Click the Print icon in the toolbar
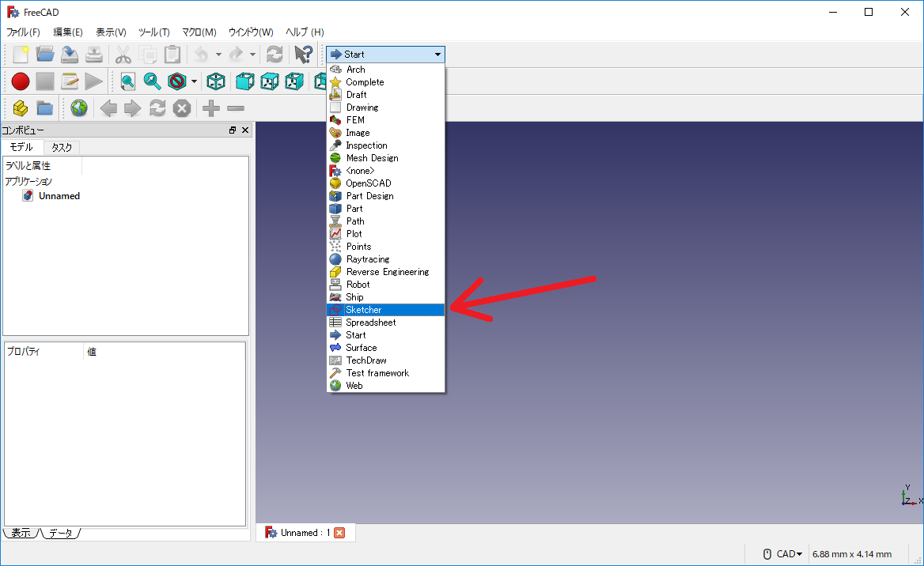 point(94,55)
